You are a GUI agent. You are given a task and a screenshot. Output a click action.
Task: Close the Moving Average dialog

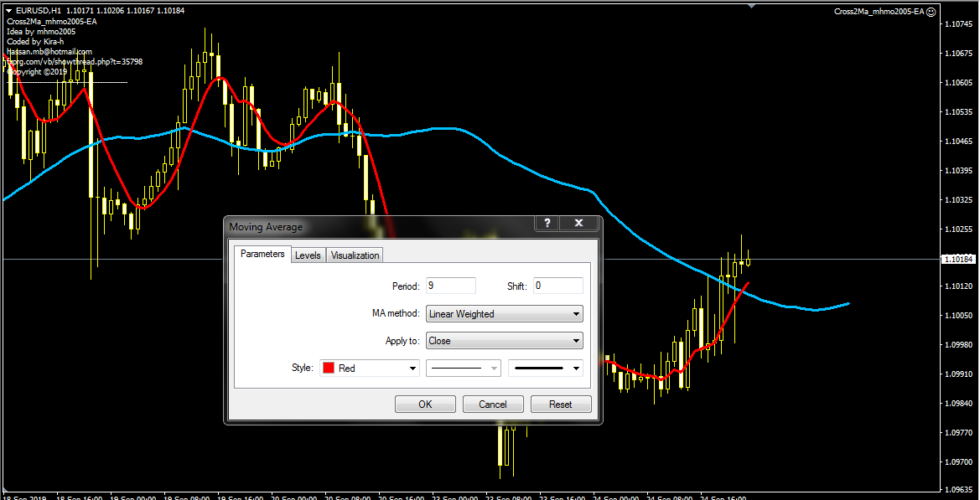(x=578, y=223)
